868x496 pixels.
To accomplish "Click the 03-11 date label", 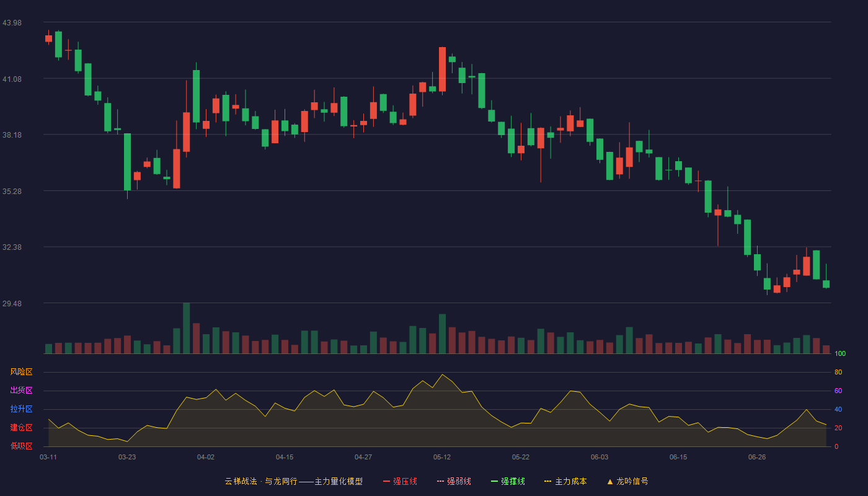I will click(x=48, y=457).
